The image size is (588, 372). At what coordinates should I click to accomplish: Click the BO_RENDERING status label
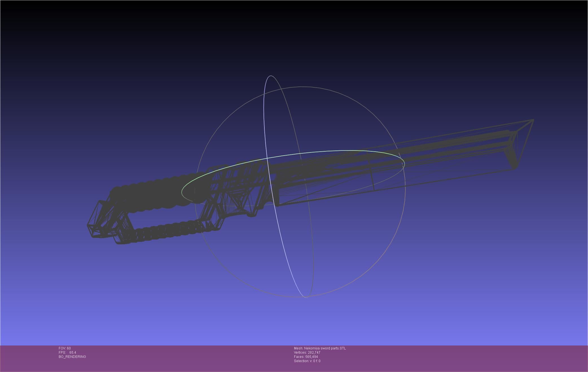pos(72,357)
